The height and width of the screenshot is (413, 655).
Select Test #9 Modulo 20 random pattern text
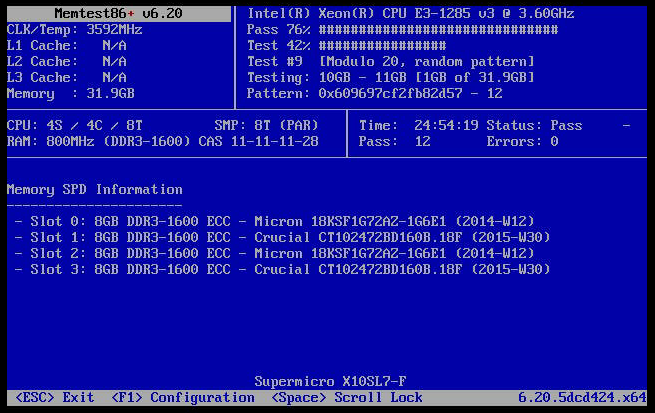[391, 62]
